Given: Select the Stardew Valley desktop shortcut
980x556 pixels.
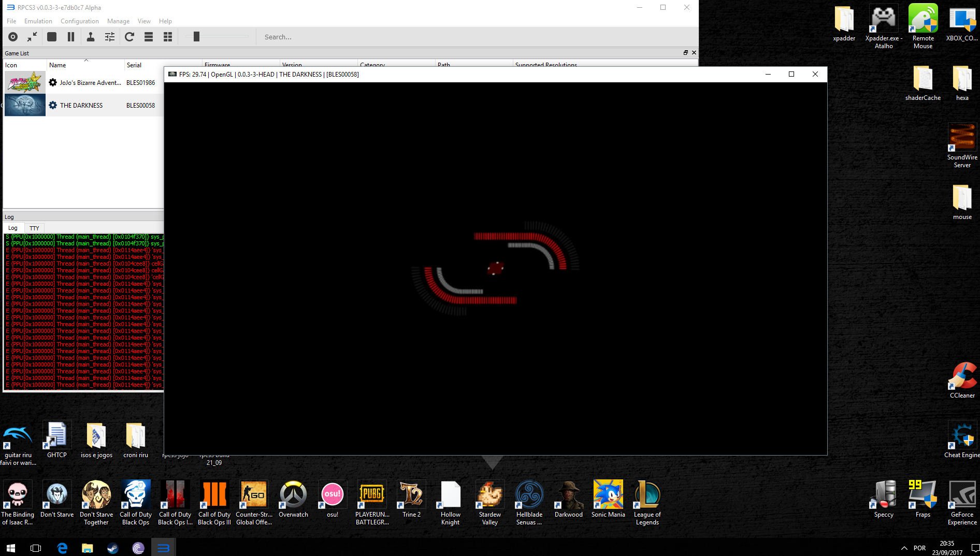Looking at the screenshot, I should pyautogui.click(x=490, y=503).
